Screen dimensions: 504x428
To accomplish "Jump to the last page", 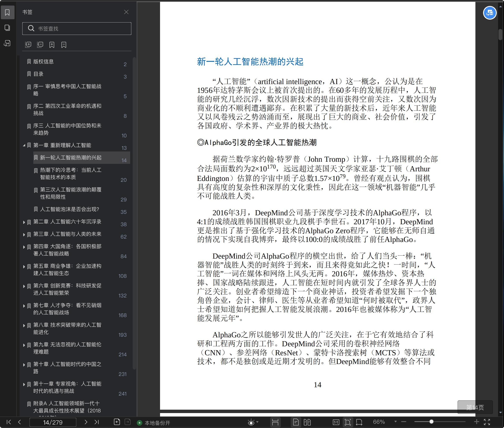I will pyautogui.click(x=97, y=422).
